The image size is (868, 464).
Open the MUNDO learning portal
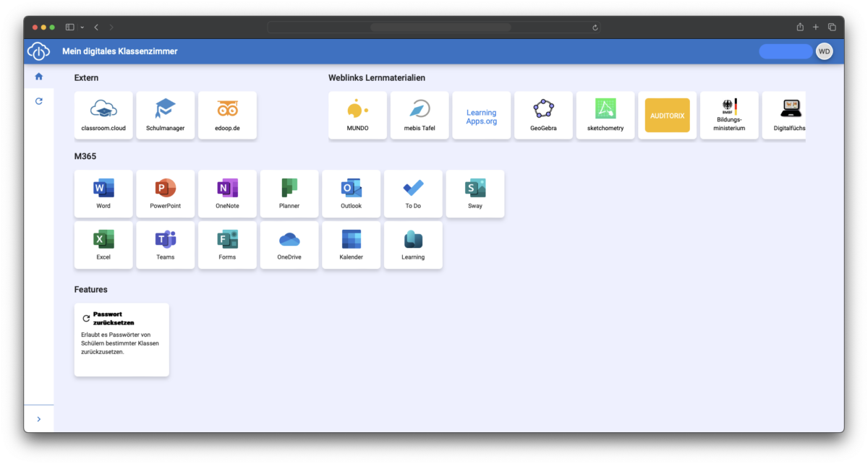(357, 115)
